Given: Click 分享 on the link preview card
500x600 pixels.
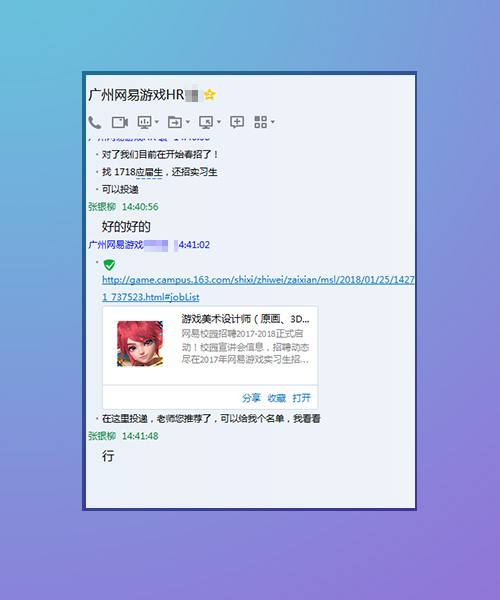Looking at the screenshot, I should pyautogui.click(x=251, y=398).
